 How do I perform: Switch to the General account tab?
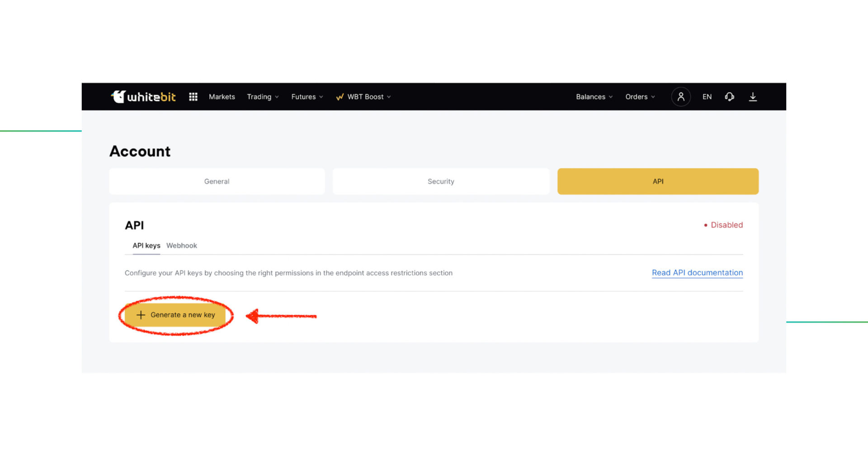pyautogui.click(x=217, y=181)
